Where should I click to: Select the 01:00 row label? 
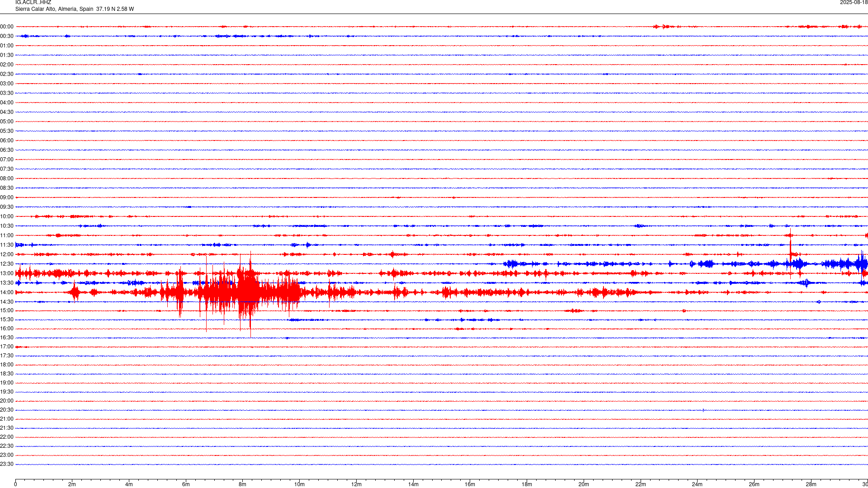pyautogui.click(x=7, y=46)
